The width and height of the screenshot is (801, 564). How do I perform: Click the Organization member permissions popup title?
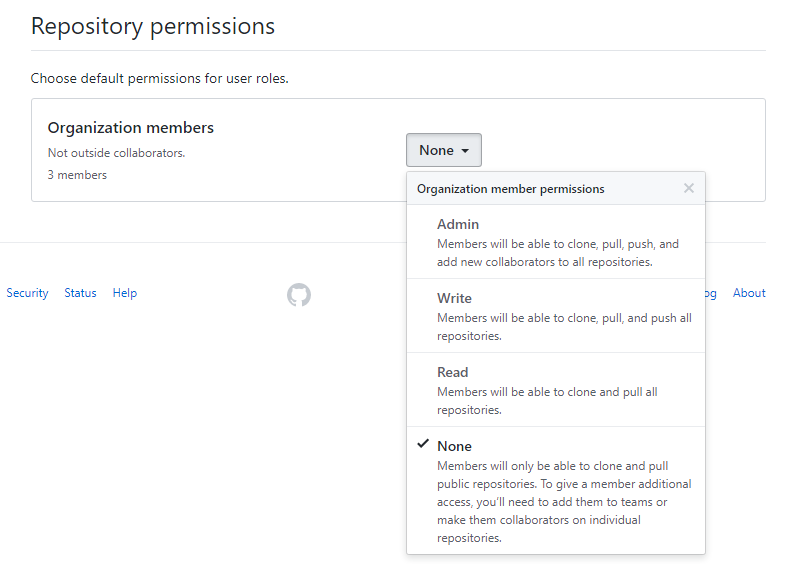[x=510, y=188]
